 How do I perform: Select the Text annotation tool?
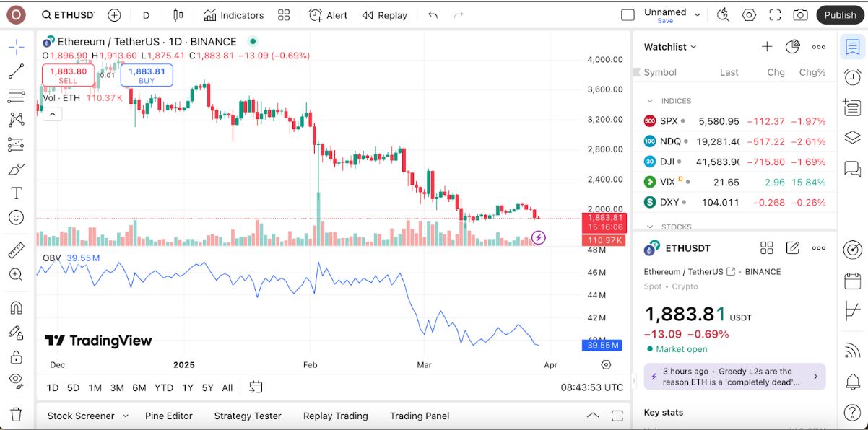coord(16,193)
